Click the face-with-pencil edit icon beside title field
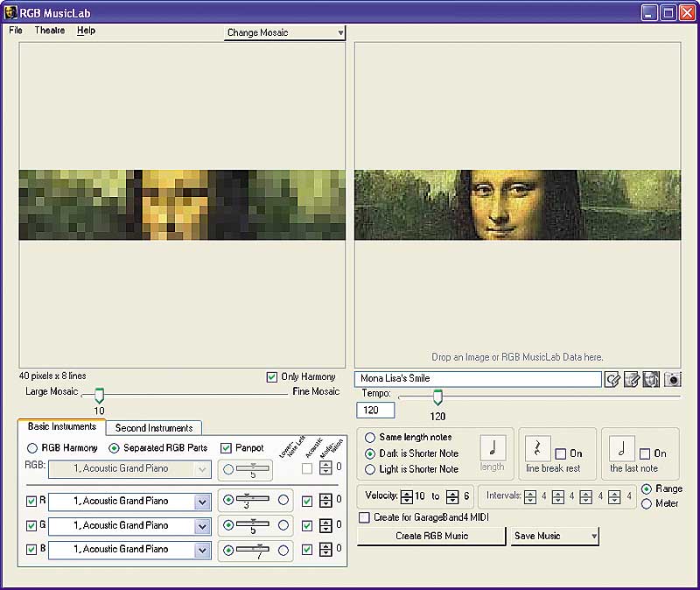The height and width of the screenshot is (590, 700). point(632,380)
